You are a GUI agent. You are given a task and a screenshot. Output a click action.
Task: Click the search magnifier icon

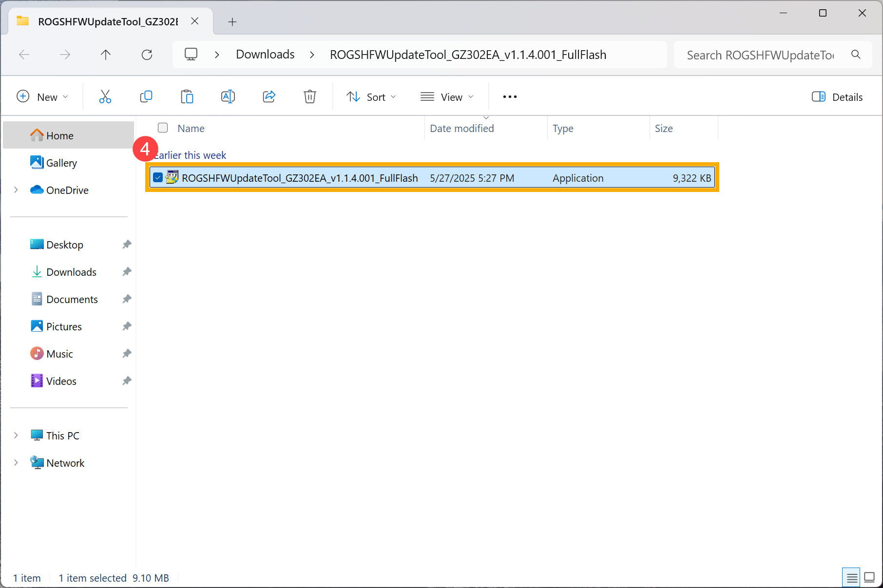coord(856,55)
